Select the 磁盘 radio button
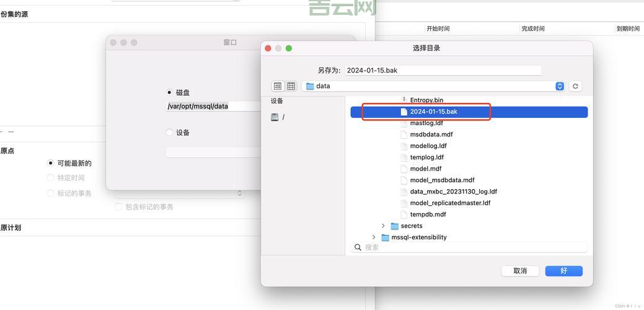 tap(169, 93)
